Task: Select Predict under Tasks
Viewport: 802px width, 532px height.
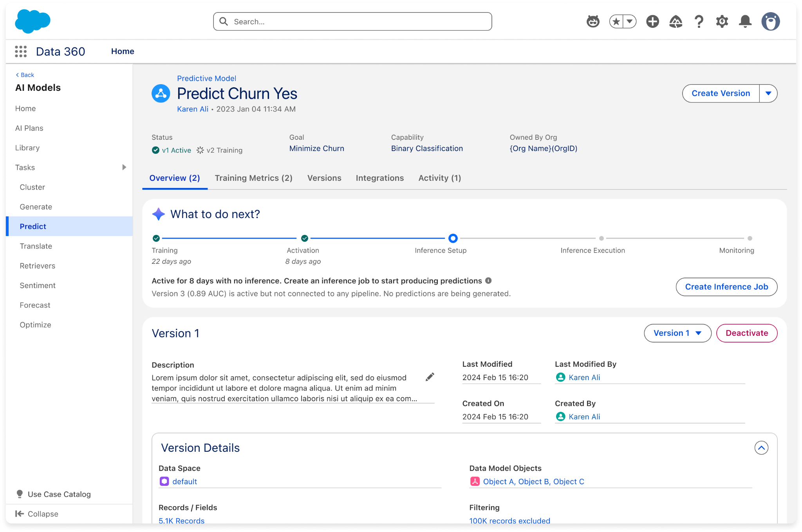Action: [69, 226]
